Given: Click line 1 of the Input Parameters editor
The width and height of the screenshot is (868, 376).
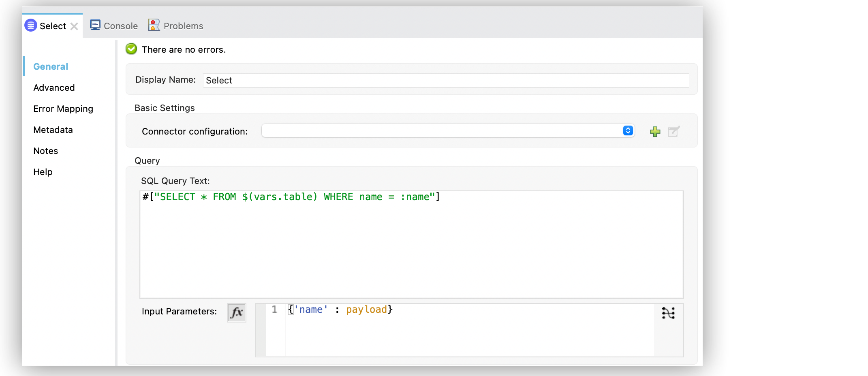Looking at the screenshot, I should 446,309.
